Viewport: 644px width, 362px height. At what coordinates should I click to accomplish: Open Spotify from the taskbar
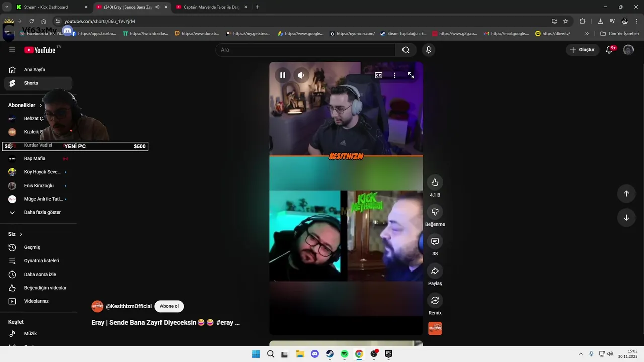pos(345,354)
